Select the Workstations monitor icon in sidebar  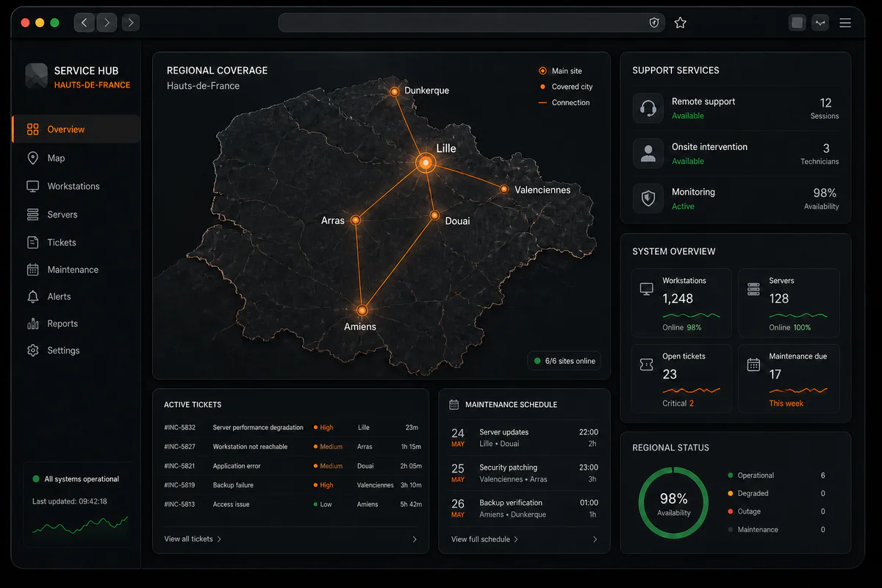click(x=32, y=186)
